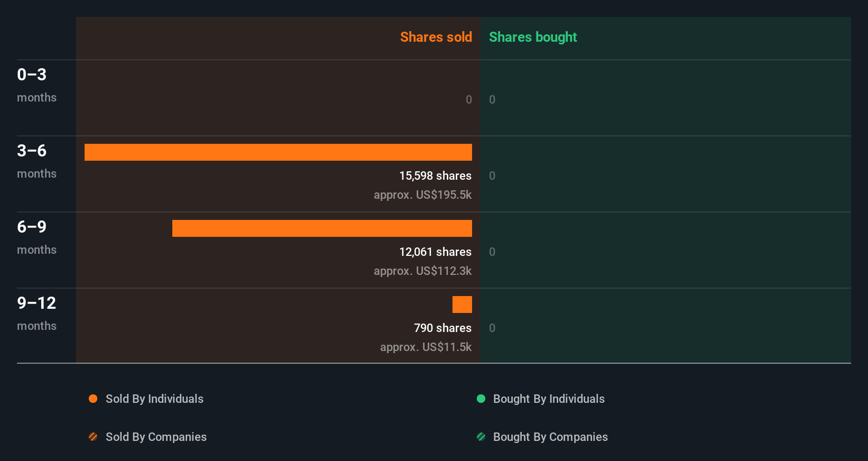Toggle the Bought By Companies legend label
The height and width of the screenshot is (461, 868).
(550, 437)
